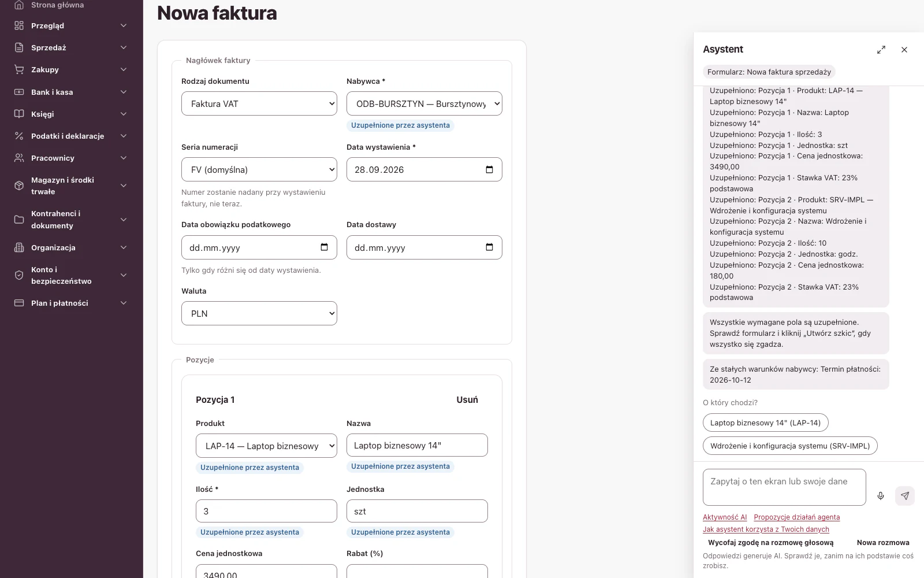Open calendar picker for Data obowiązku podatkowego

324,247
